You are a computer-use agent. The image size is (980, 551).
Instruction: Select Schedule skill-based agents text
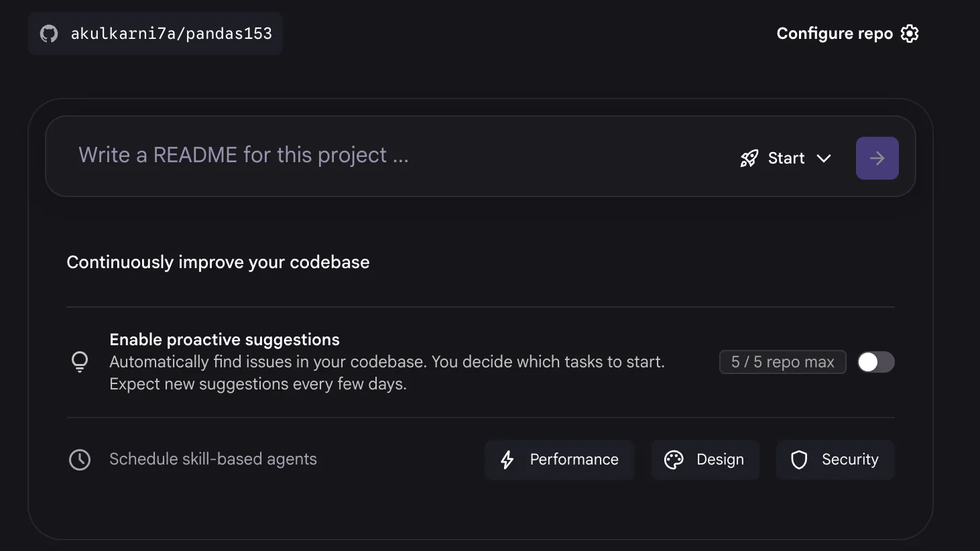tap(213, 459)
